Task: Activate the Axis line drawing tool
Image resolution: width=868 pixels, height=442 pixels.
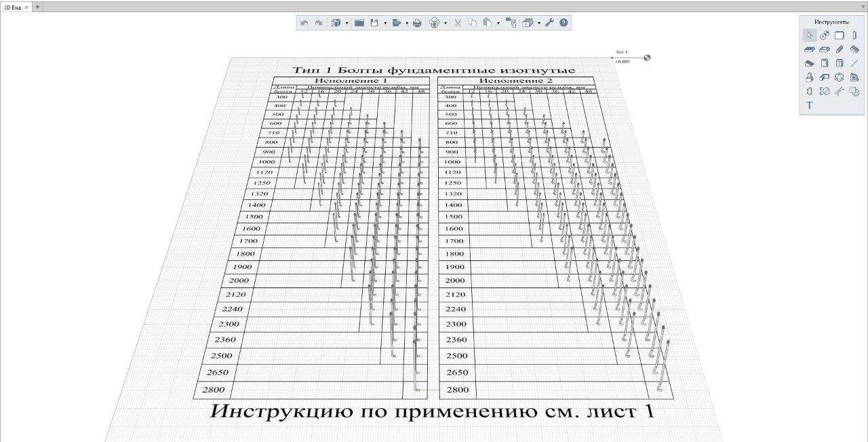Action: 854,64
